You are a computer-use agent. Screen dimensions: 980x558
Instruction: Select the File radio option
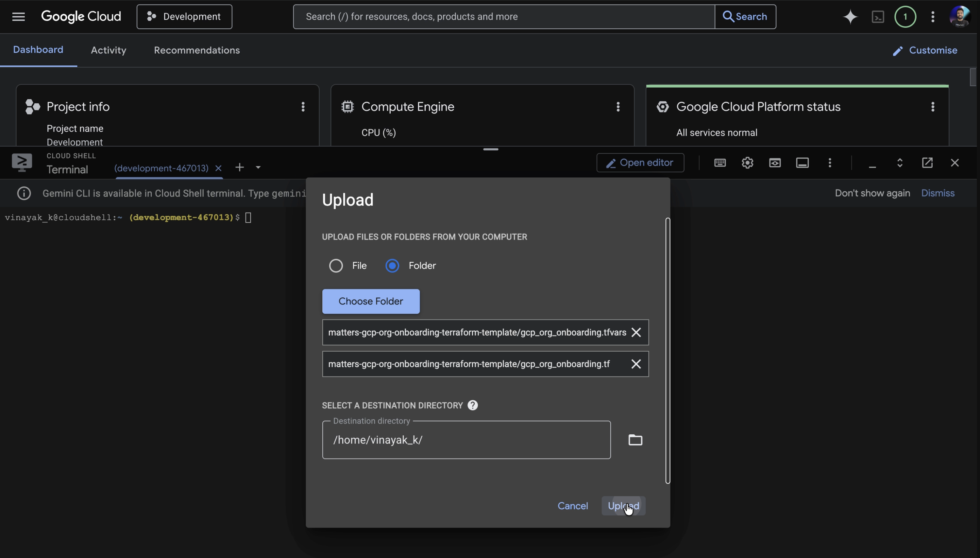[336, 266]
